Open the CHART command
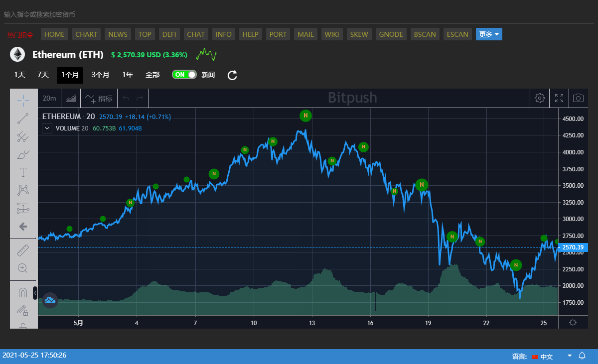Screen dimensions: 598x364 pyautogui.click(x=86, y=34)
